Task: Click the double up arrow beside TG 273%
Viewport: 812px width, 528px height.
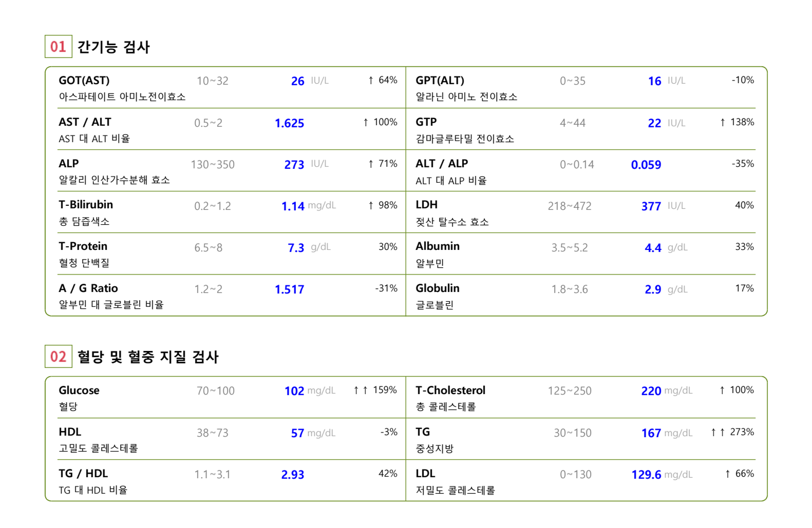Action: click(x=717, y=433)
